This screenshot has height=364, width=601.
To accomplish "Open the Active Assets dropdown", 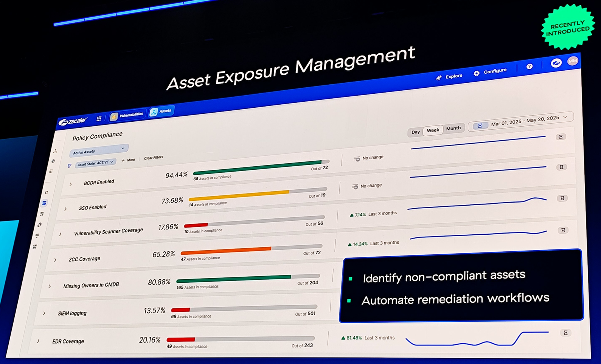I will tap(99, 150).
